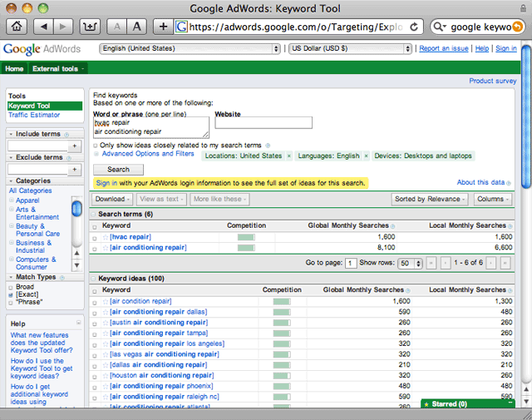This screenshot has height=420, width=532.
Task: Go to the browser home page icon
Action: 17,27
